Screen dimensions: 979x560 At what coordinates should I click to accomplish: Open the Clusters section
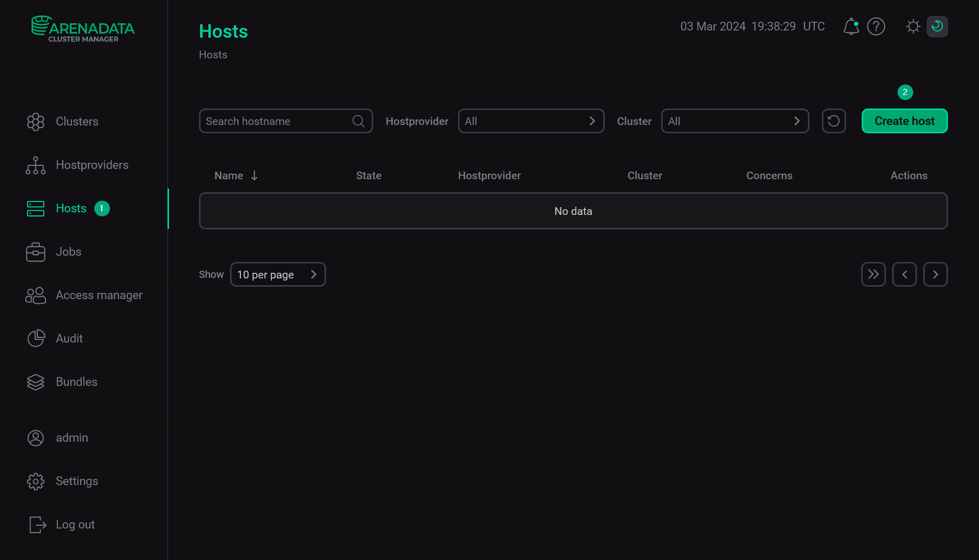click(77, 121)
